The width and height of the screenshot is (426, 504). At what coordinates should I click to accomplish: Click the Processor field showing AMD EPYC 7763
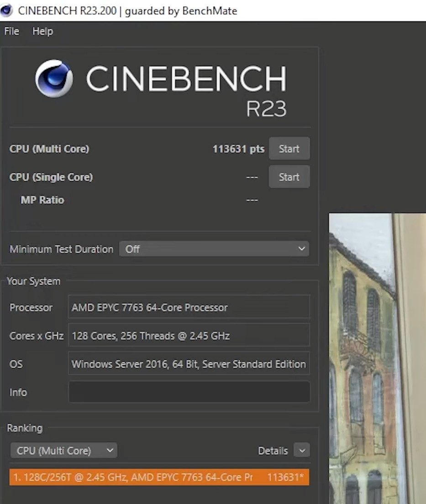click(x=189, y=307)
